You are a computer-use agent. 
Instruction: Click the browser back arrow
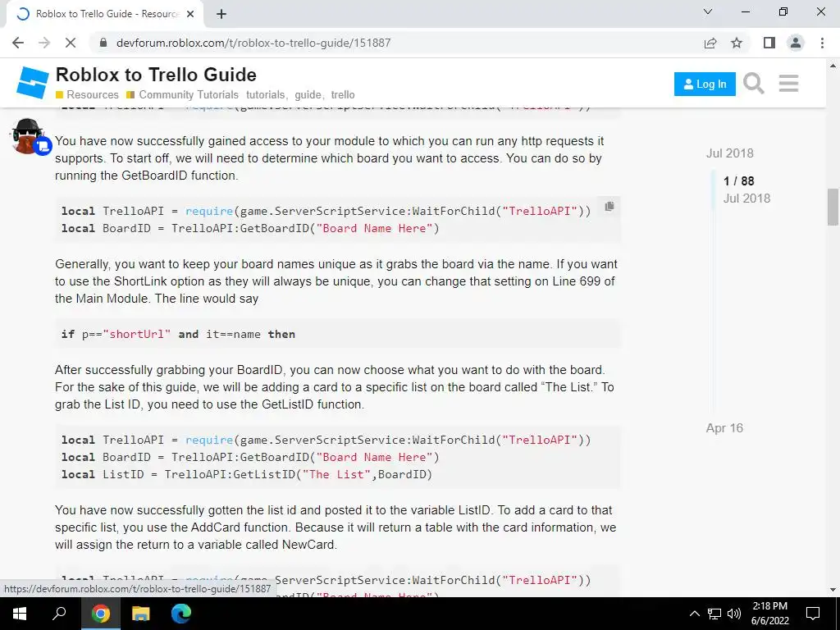click(18, 43)
